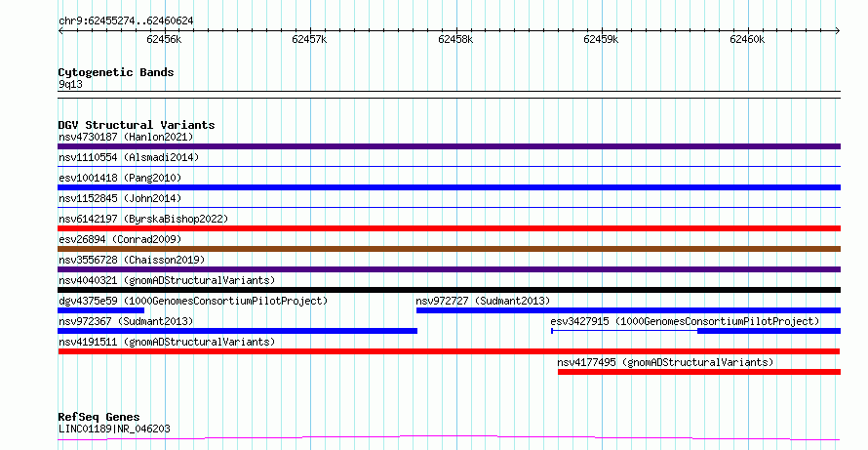Select the brown esv26894 variant bar

click(449, 249)
